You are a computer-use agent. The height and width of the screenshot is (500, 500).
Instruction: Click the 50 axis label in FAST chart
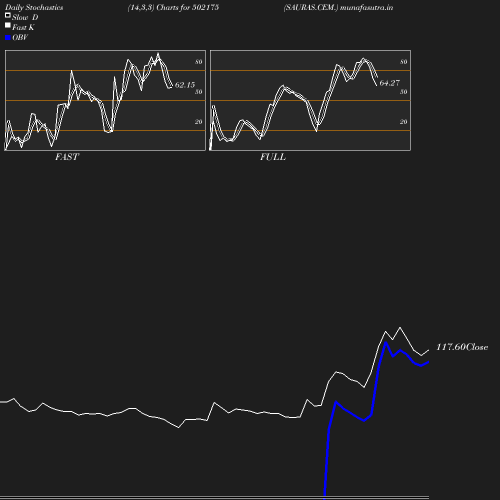[199, 92]
